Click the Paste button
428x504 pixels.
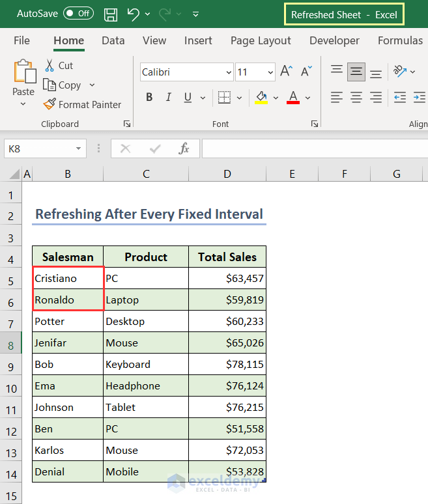tap(23, 77)
